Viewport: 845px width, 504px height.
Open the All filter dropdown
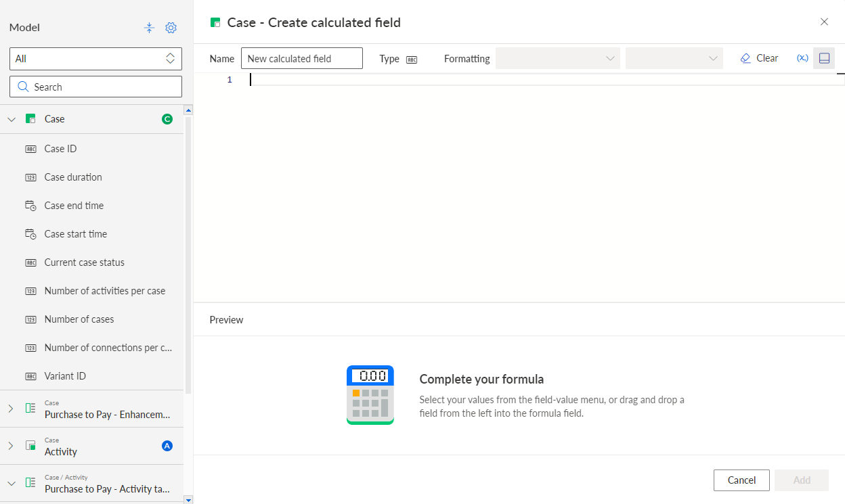point(95,59)
